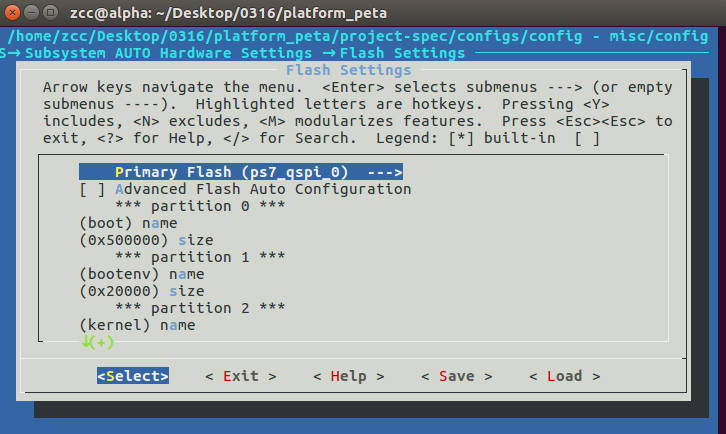Click the partition 0 header line
Viewport: 726px width, 434px height.
[x=200, y=206]
